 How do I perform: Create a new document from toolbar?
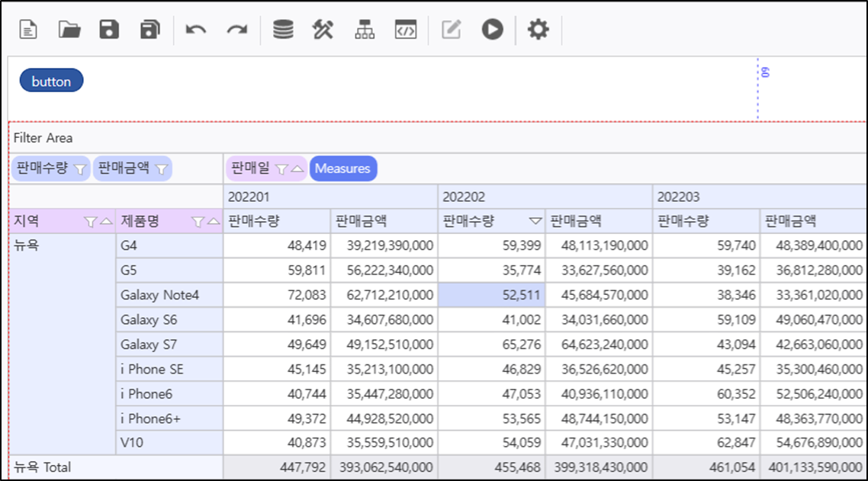click(x=28, y=30)
